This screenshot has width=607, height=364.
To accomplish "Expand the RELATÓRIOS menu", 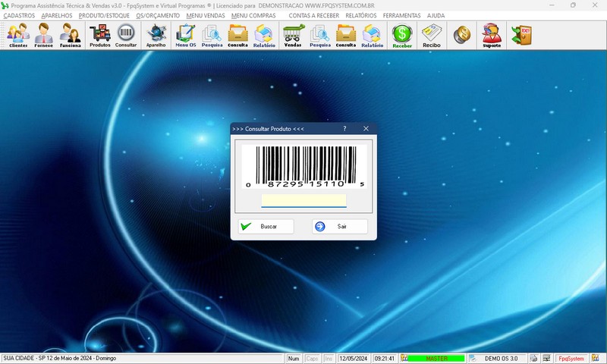I will (x=360, y=15).
